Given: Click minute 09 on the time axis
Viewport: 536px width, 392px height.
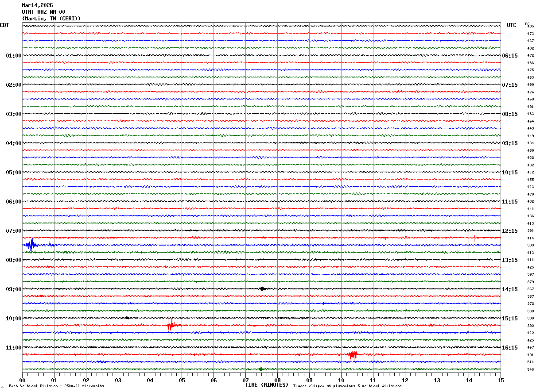Looking at the screenshot, I should [309, 380].
